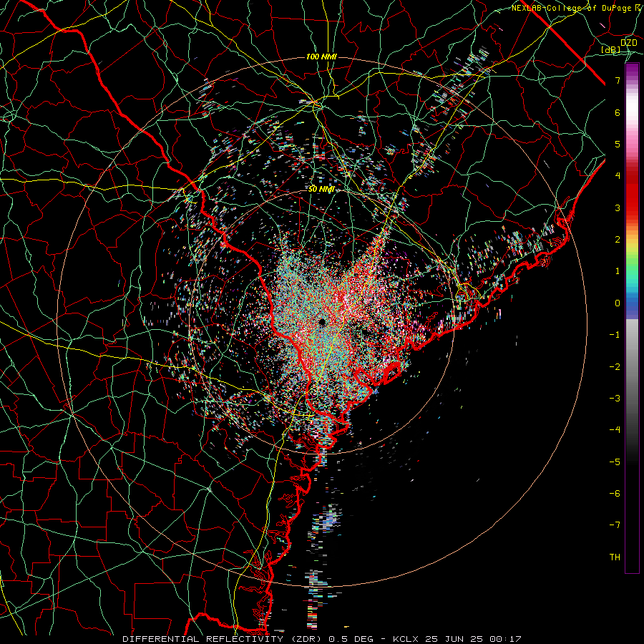644x644 pixels.
Task: Click the "4" value on the color scale
Action: (618, 176)
